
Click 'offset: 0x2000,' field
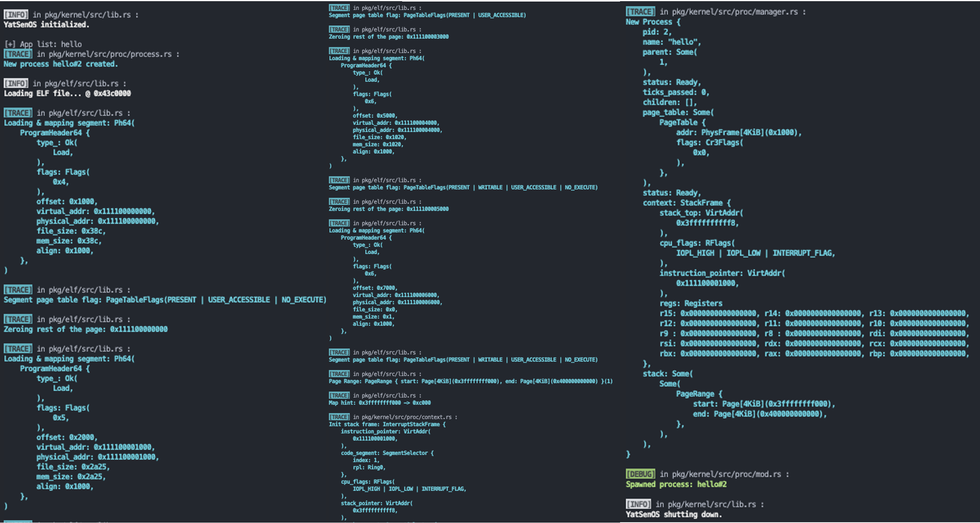(x=67, y=437)
